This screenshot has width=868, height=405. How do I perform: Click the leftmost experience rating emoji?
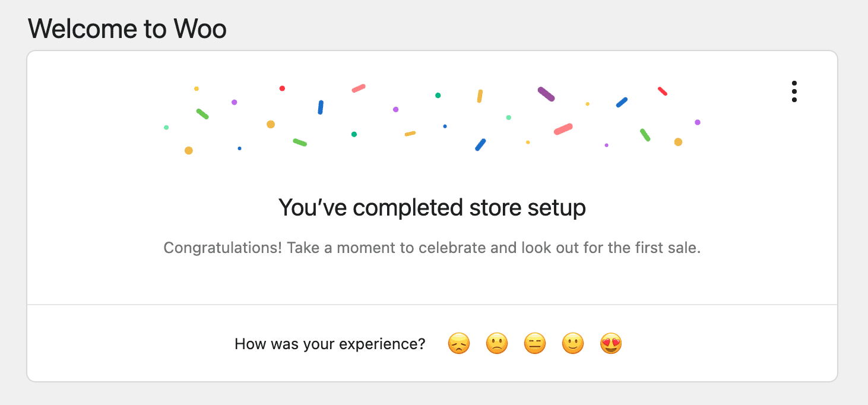click(x=458, y=343)
